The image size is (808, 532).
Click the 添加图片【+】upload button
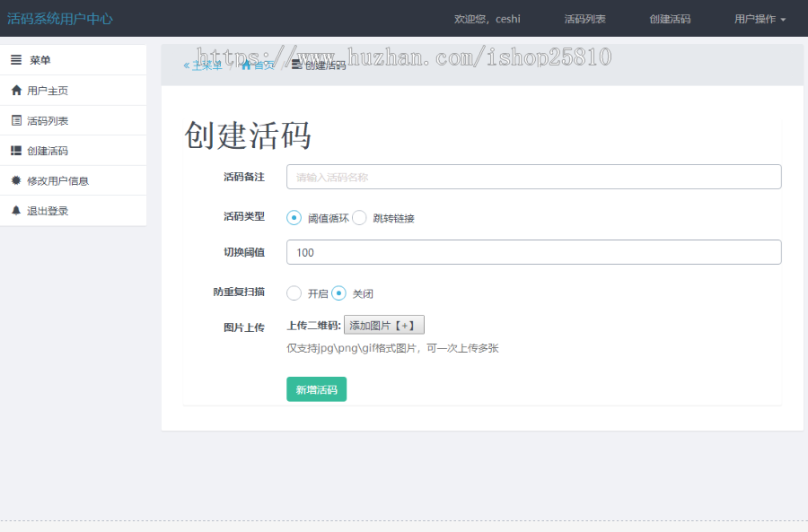[x=384, y=324]
